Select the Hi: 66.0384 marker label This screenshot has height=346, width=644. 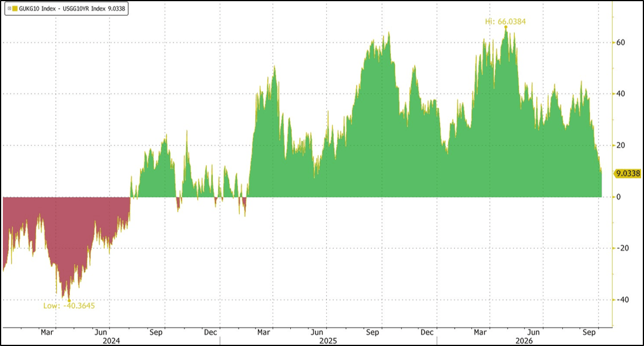(505, 21)
